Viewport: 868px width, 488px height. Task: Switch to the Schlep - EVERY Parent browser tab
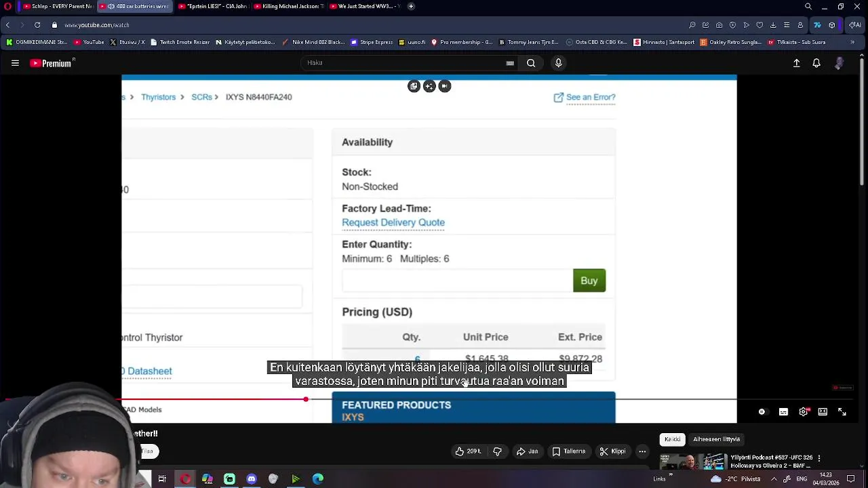pyautogui.click(x=56, y=7)
